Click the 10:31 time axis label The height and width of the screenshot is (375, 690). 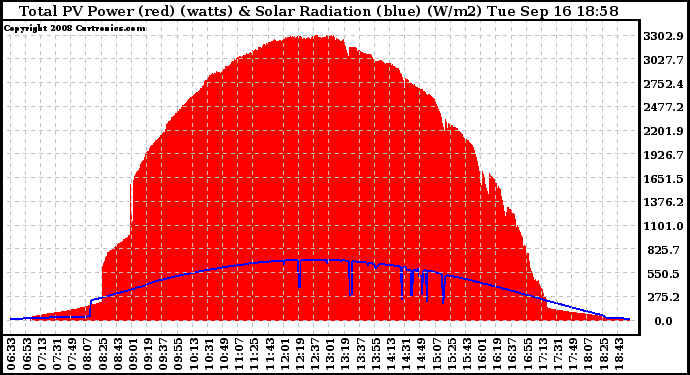(x=208, y=353)
